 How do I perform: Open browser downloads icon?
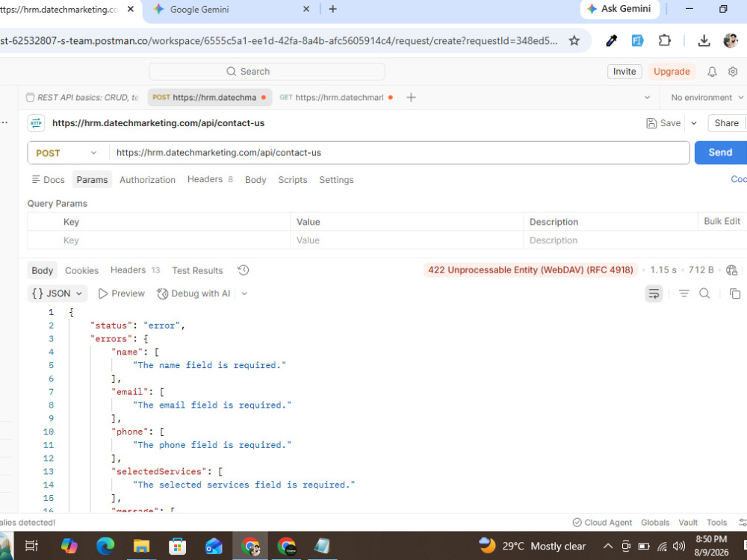[x=704, y=41]
